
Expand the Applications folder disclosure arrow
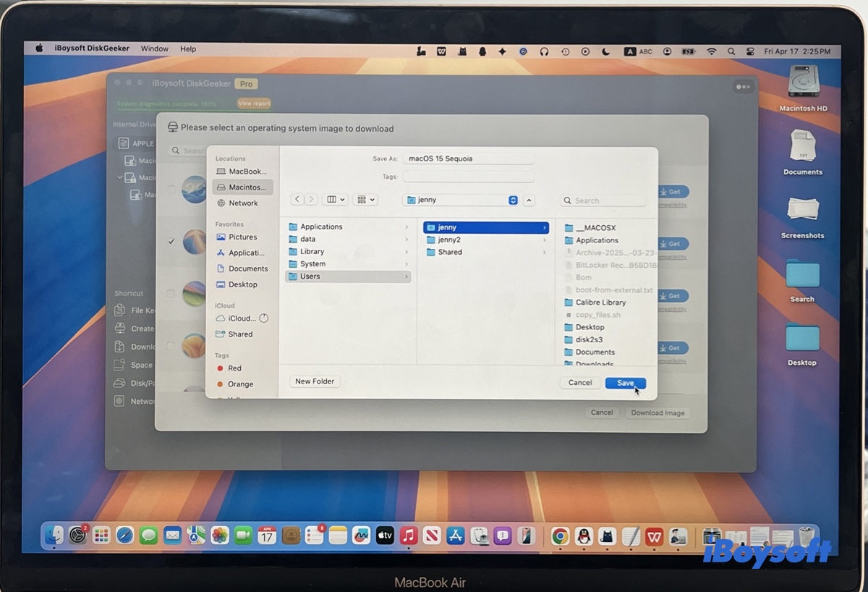point(407,226)
